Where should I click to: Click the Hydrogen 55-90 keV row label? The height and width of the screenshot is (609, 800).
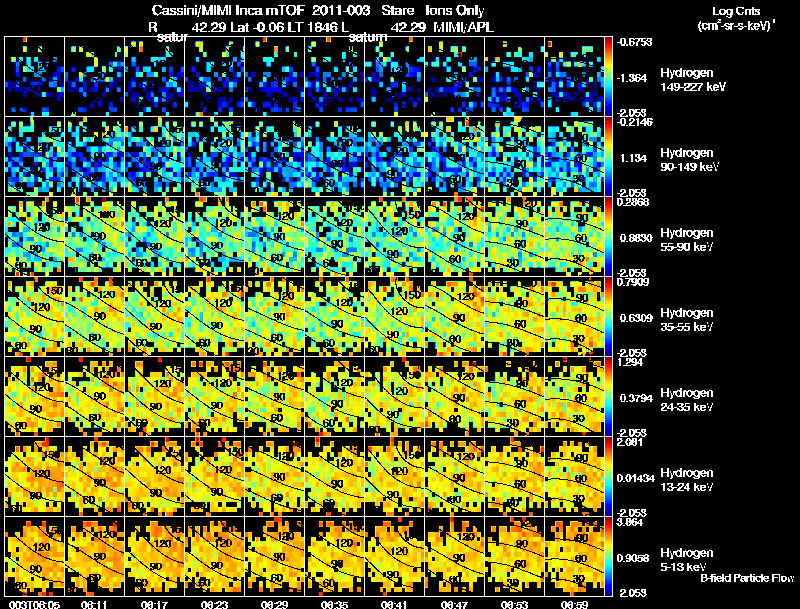[x=686, y=240]
